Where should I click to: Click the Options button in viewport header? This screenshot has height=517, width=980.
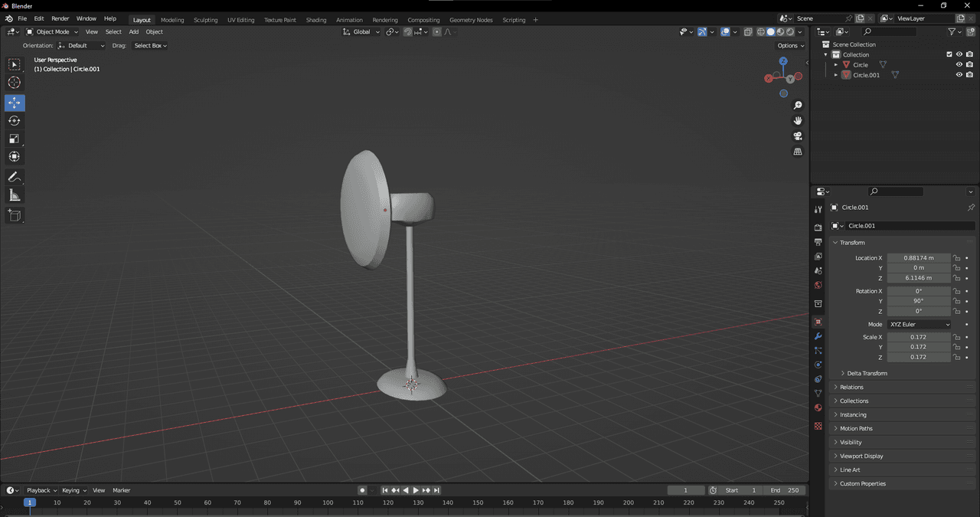pyautogui.click(x=790, y=46)
